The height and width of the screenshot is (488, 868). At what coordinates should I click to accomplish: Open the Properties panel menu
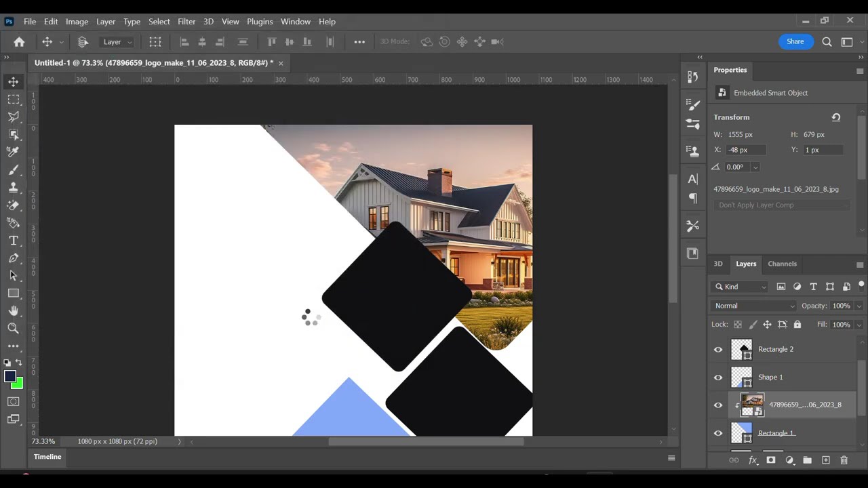[860, 70]
